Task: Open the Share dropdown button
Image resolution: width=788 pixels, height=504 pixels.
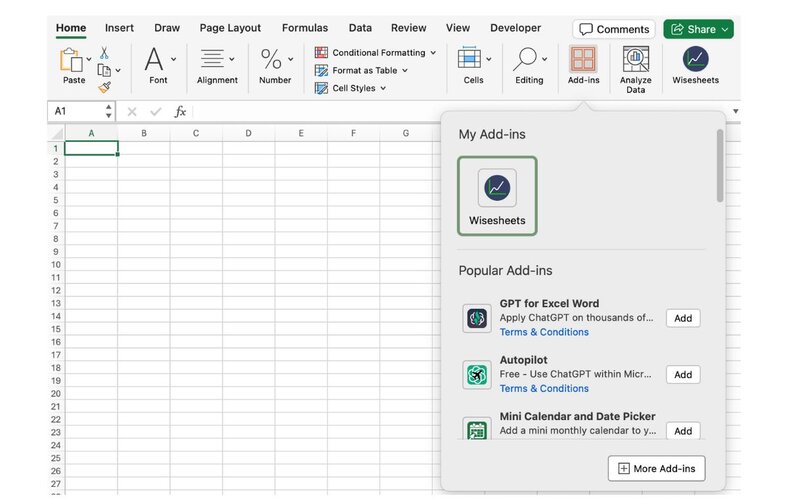Action: (x=698, y=29)
